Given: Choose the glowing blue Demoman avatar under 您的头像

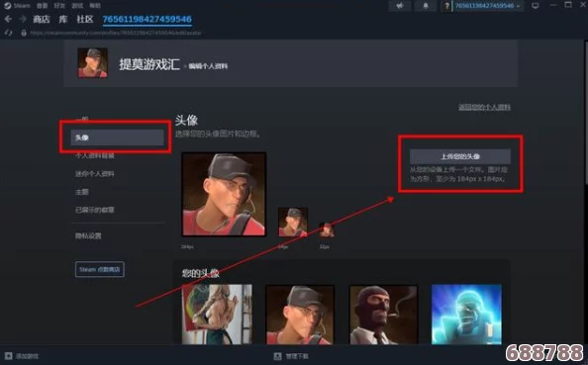Looking at the screenshot, I should click(x=466, y=314).
